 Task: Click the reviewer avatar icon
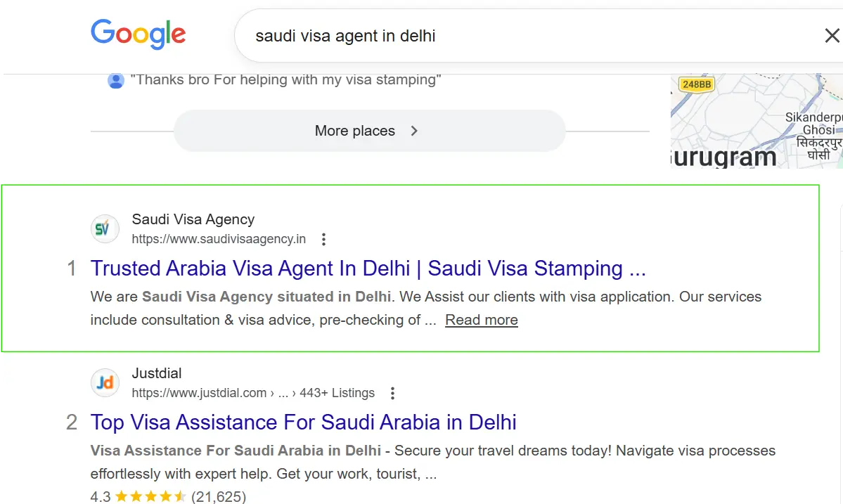pos(116,80)
